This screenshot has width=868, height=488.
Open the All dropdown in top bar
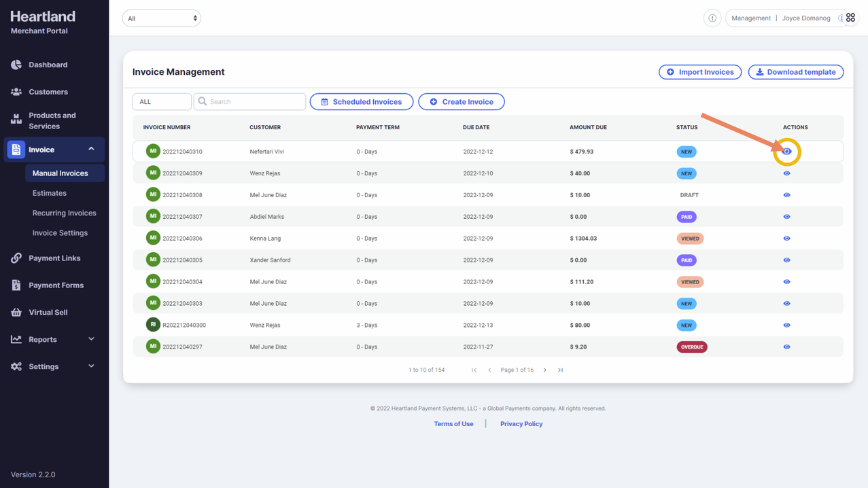[161, 18]
